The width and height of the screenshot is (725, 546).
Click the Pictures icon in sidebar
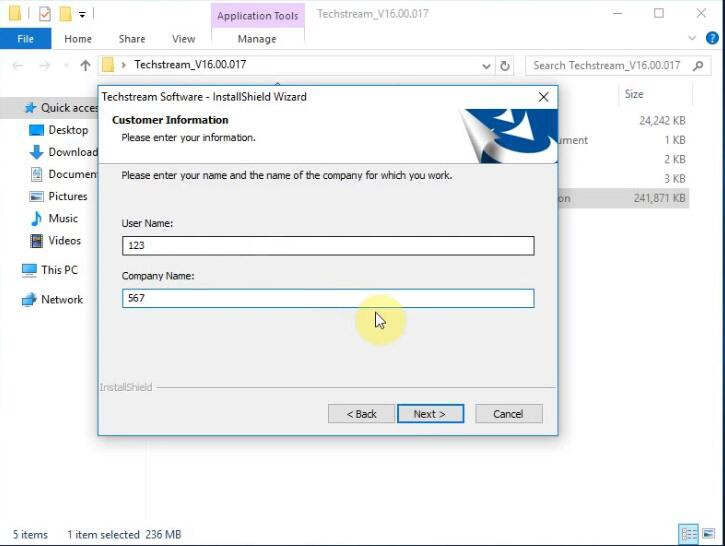[36, 196]
